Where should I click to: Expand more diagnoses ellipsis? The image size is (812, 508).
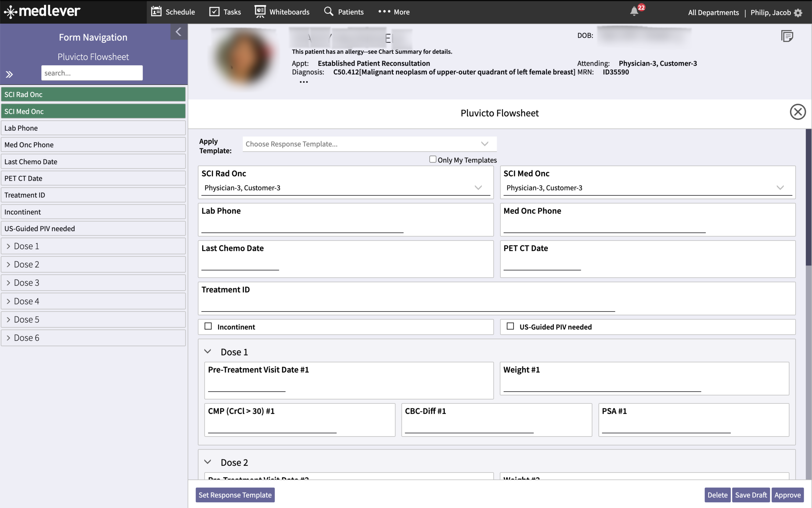click(304, 82)
